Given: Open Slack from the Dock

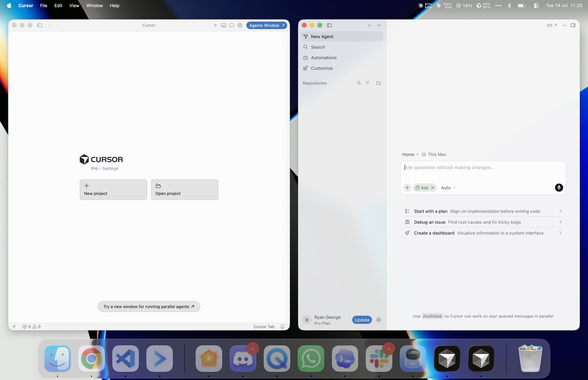Looking at the screenshot, I should 379,359.
